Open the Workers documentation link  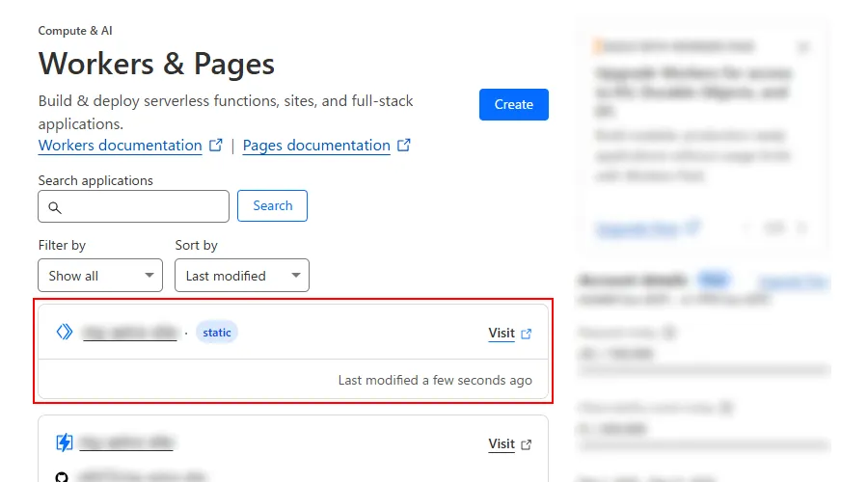pos(121,145)
